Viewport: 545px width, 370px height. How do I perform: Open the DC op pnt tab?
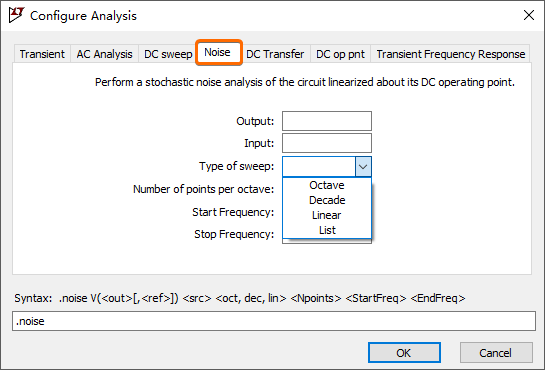[x=340, y=54]
